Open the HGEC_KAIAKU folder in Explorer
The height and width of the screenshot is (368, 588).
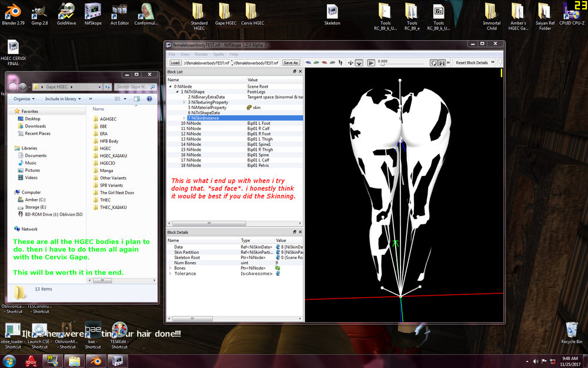coord(110,156)
